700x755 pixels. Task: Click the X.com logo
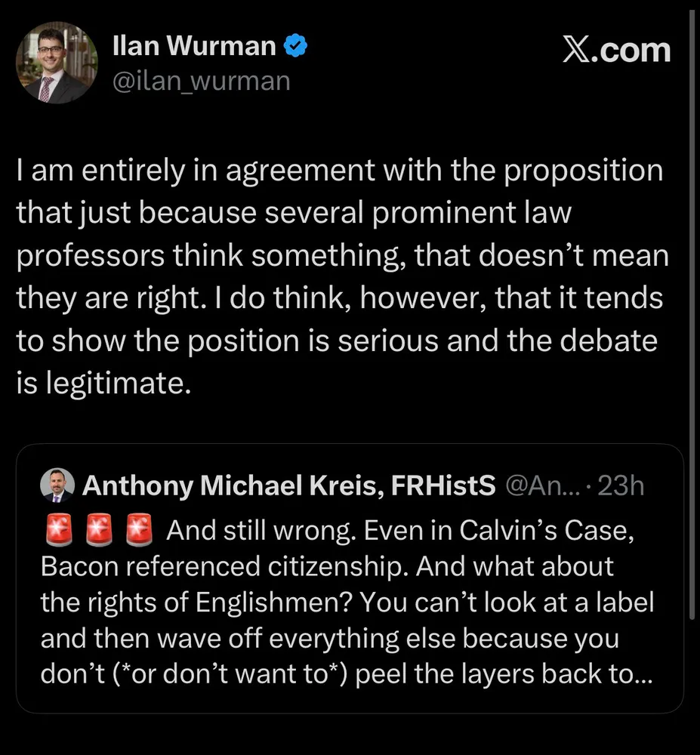616,51
